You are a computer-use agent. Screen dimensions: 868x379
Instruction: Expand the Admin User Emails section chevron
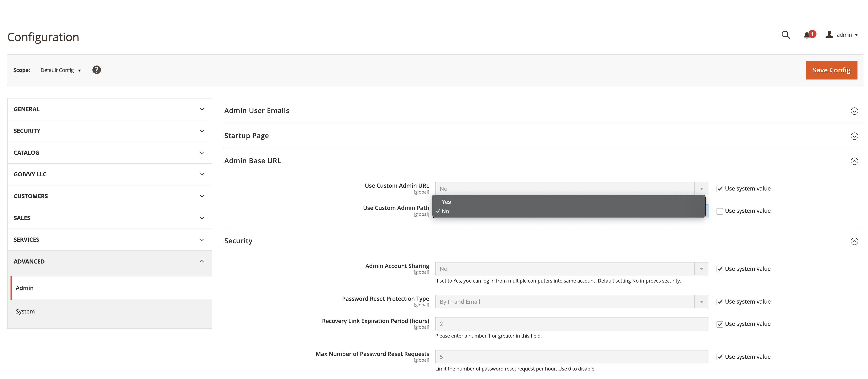point(854,111)
